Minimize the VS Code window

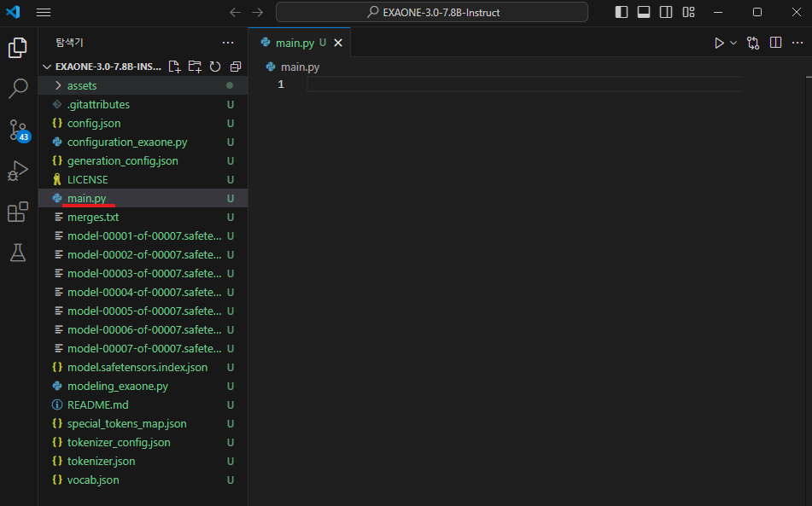tap(718, 13)
